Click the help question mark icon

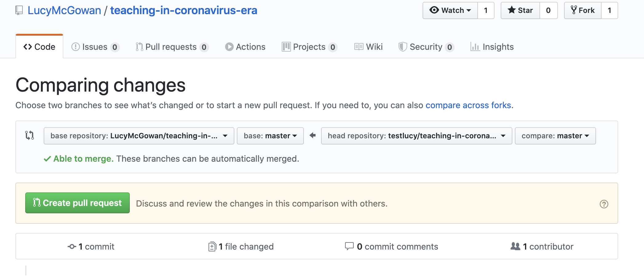click(x=604, y=204)
